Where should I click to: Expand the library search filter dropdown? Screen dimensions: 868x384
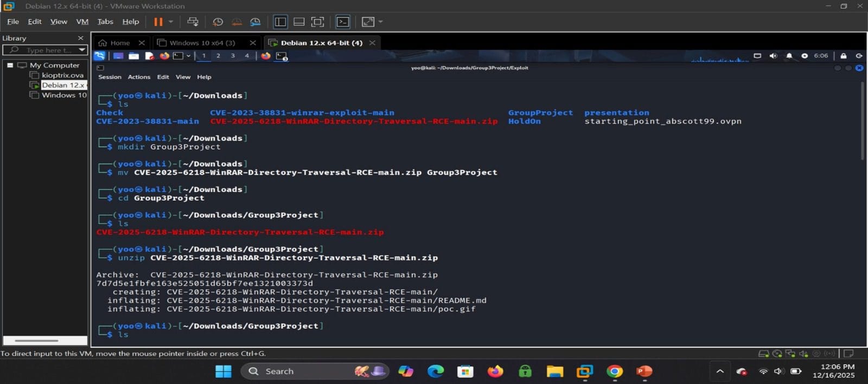point(82,50)
